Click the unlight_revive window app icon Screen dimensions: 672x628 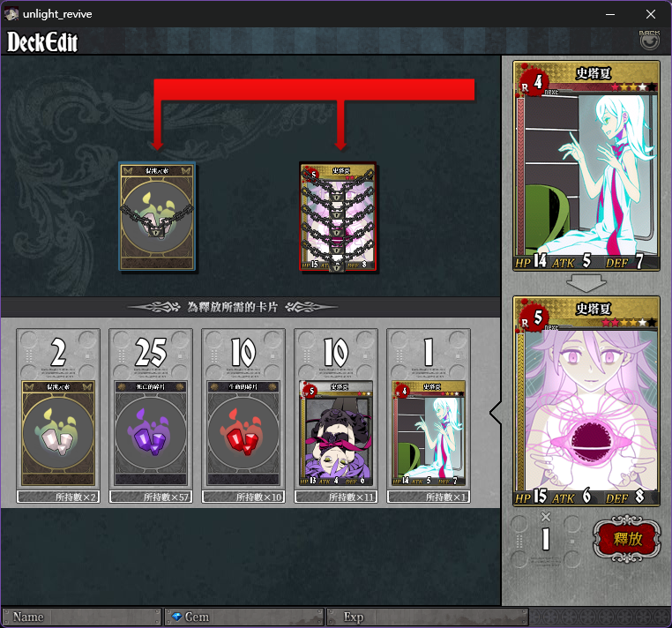point(11,14)
